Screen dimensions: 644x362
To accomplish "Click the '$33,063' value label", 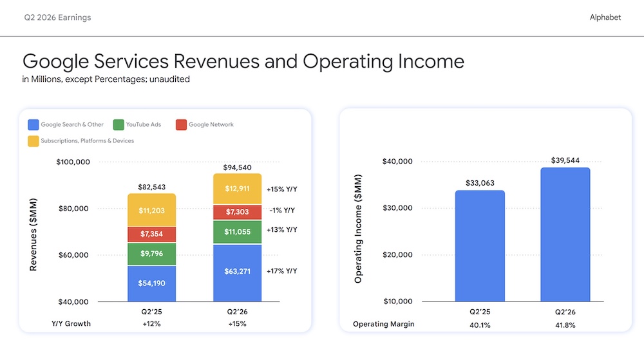I will 480,183.
